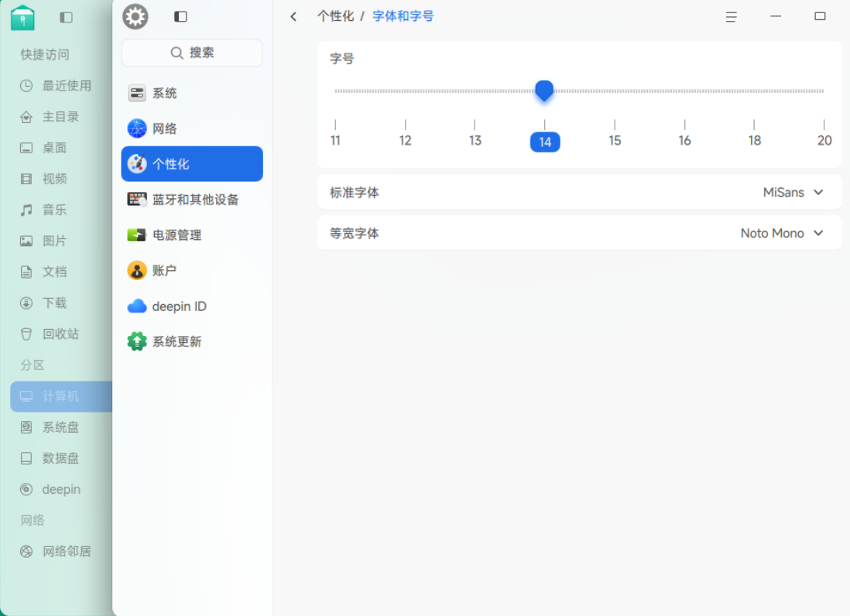850x616 pixels.
Task: Open 回收站 in file manager
Action: pyautogui.click(x=61, y=334)
